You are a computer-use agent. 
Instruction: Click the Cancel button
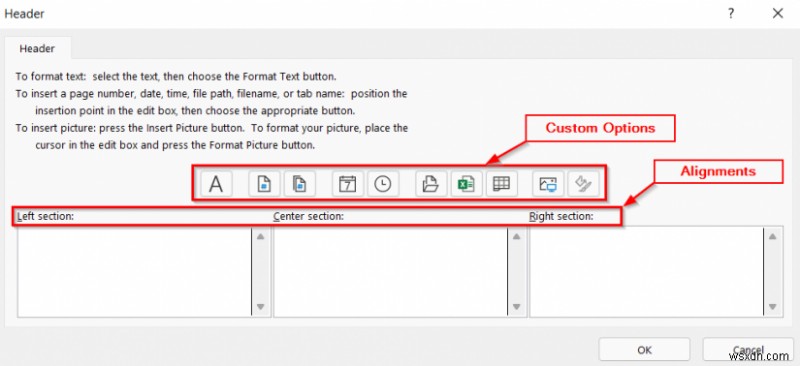[x=748, y=350]
